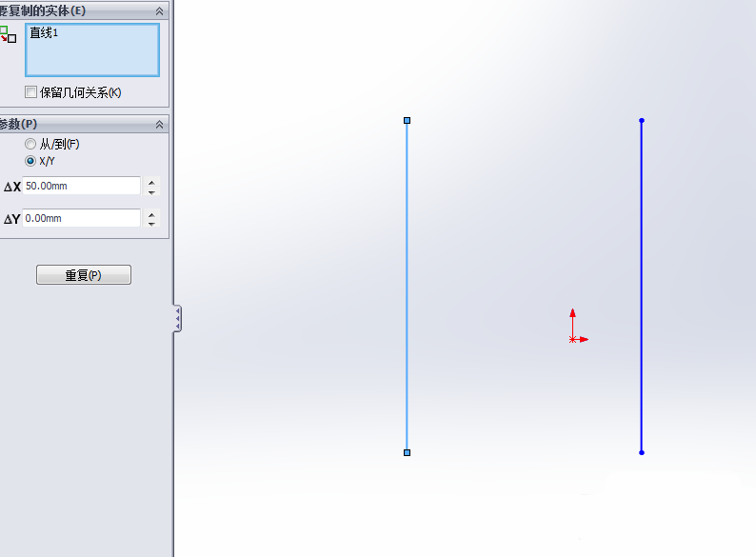
Task: Click the ΔY value input field
Action: 82,218
